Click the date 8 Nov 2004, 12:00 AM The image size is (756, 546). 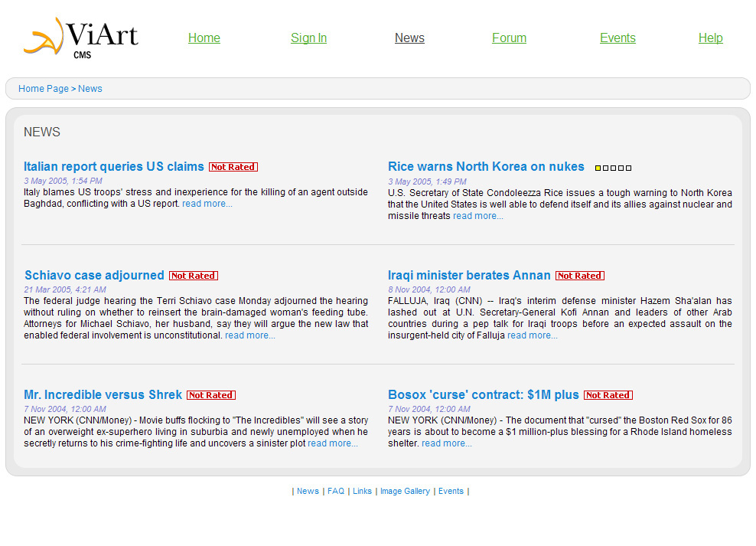tap(429, 289)
